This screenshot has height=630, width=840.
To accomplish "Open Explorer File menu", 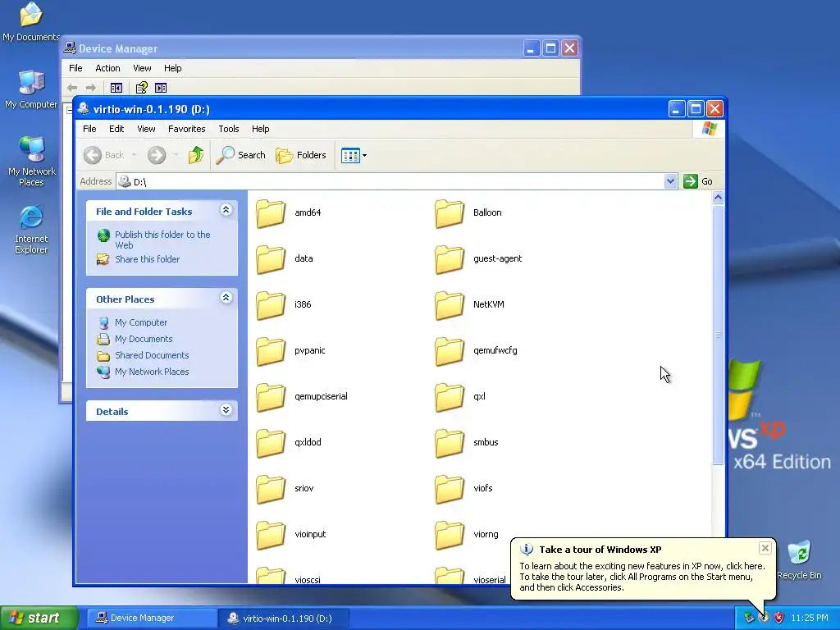I will 89,129.
